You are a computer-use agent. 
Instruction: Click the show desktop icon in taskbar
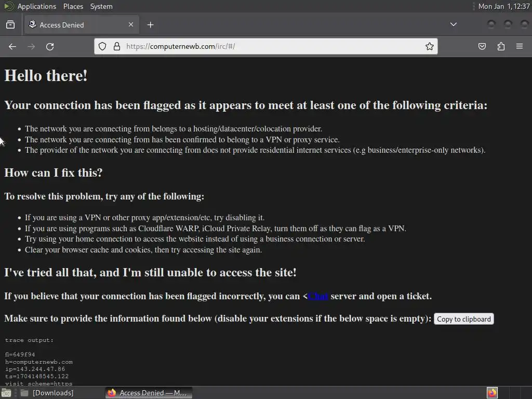pos(6,393)
